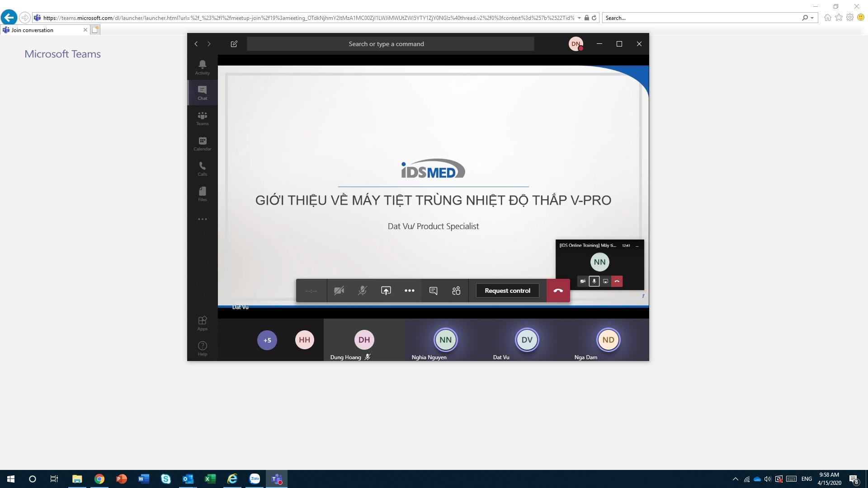Click Request control button
This screenshot has height=488, width=868.
click(x=507, y=291)
